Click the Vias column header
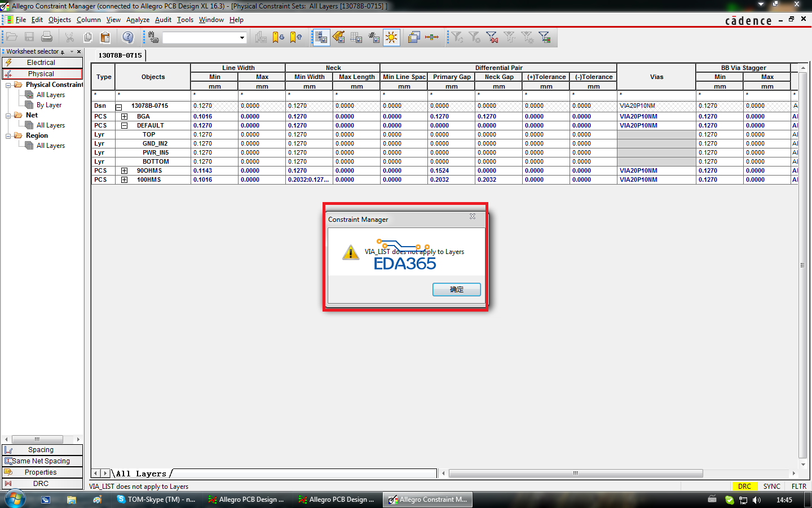The image size is (812, 508). pyautogui.click(x=656, y=77)
